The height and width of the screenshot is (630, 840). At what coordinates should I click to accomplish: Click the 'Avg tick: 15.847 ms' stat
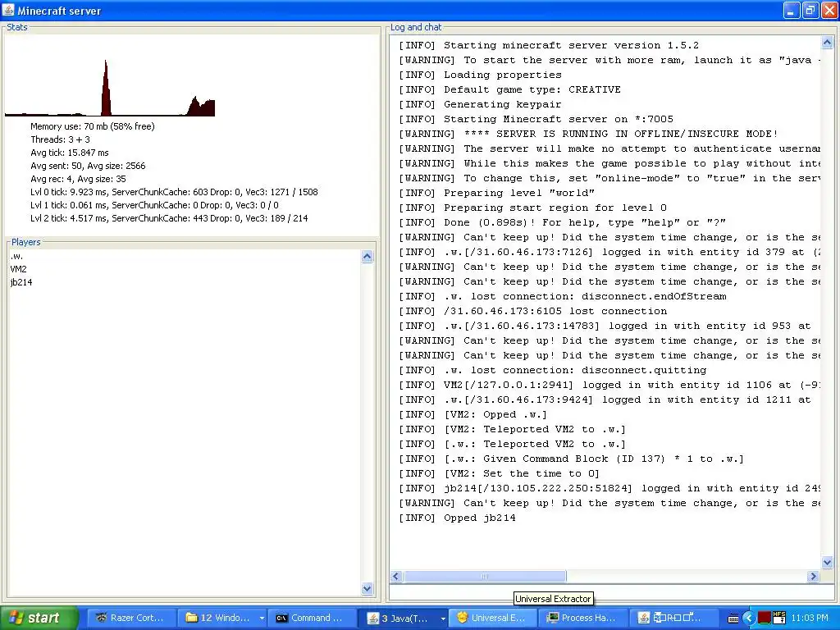[69, 153]
